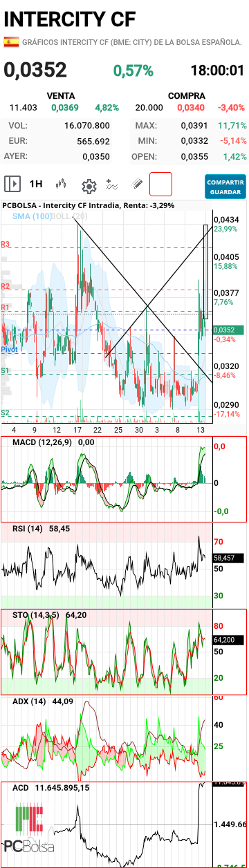This screenshot has height=868, width=249.
Task: Click ask price 0,0369
Action: click(65, 107)
